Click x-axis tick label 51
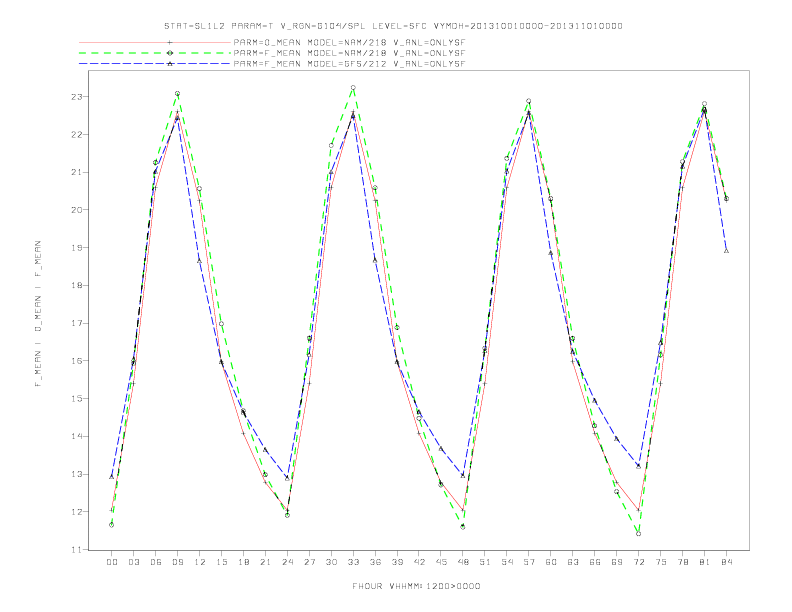Viewport: 792px width, 612px height. pos(485,562)
